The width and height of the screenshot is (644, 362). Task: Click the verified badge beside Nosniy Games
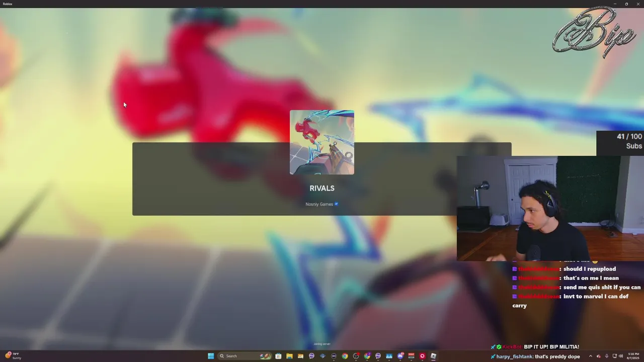(337, 204)
